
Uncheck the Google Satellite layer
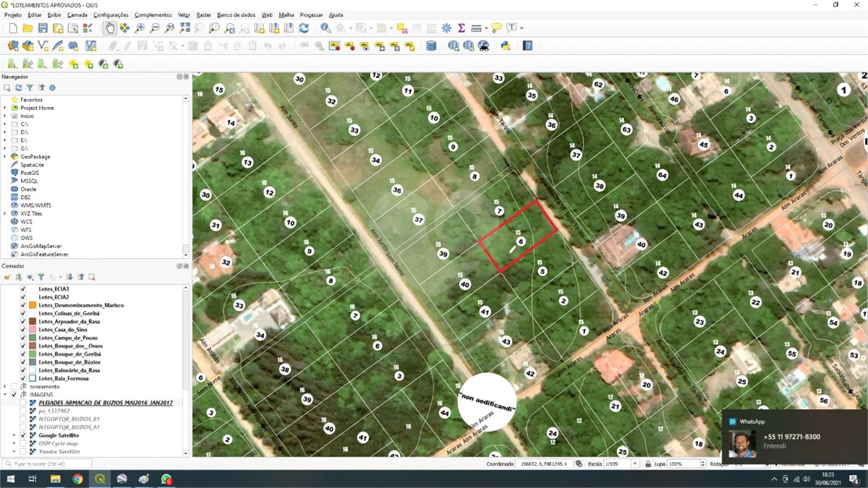pos(24,435)
